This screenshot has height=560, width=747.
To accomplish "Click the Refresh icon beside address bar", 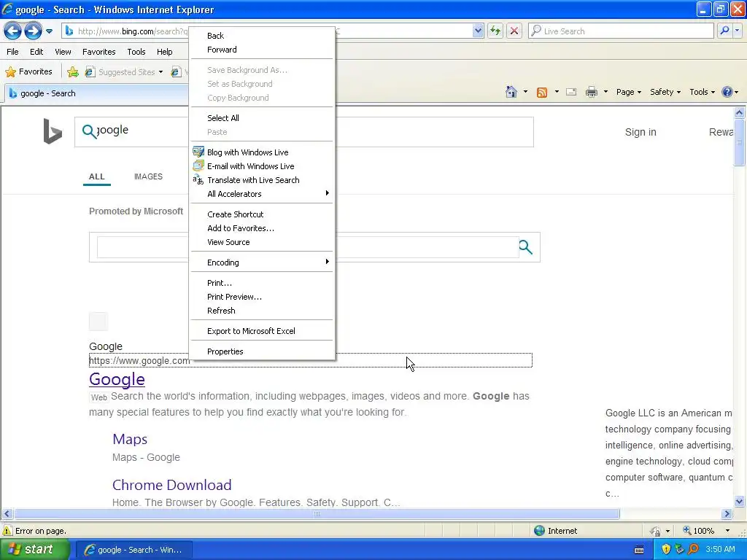I will pyautogui.click(x=495, y=31).
